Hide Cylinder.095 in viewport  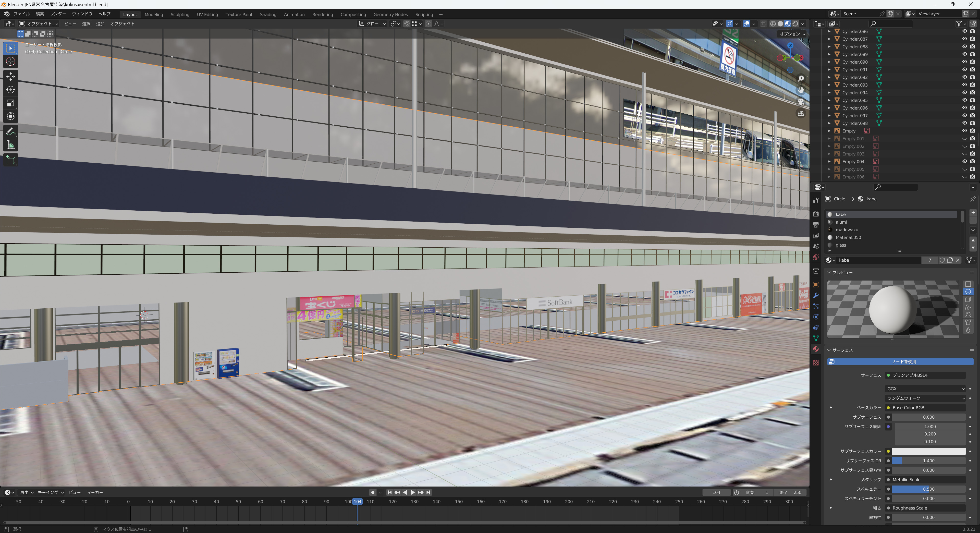(x=964, y=100)
